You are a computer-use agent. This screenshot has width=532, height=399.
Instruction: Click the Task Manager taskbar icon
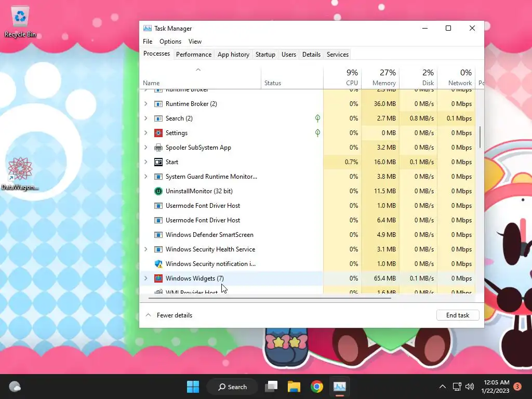tap(340, 387)
